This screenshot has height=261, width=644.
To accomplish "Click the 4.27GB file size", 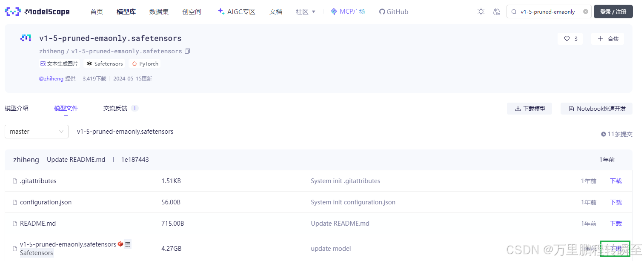I will tap(172, 249).
